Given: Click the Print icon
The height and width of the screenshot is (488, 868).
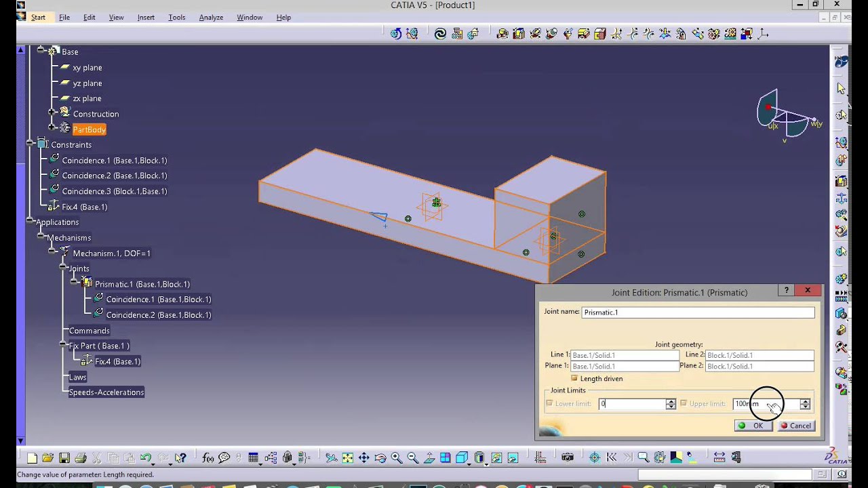Looking at the screenshot, I should pos(80,458).
